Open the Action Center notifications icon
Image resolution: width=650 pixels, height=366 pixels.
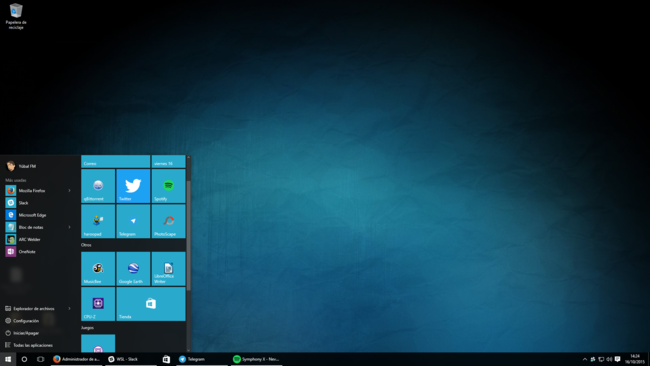(617, 359)
